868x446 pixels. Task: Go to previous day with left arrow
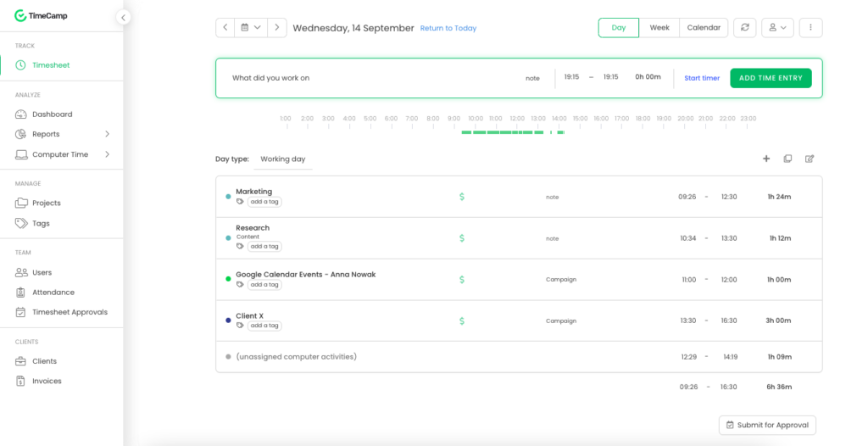225,28
